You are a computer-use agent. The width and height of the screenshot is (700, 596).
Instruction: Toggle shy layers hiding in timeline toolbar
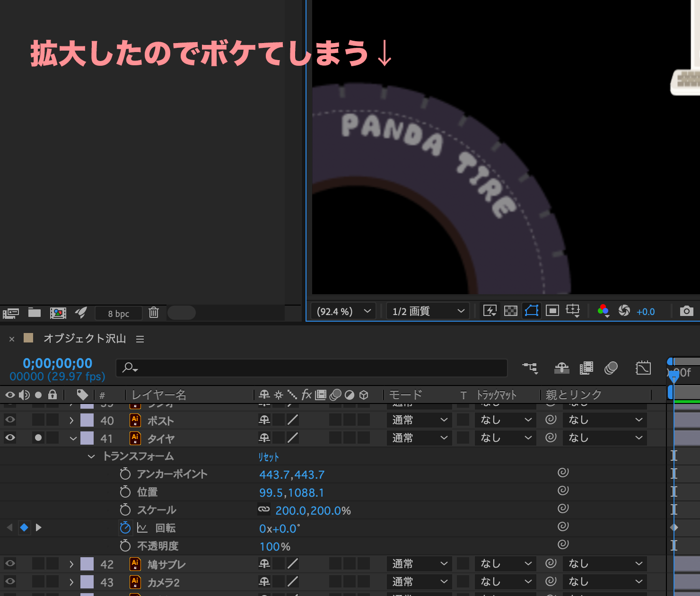[x=562, y=368]
